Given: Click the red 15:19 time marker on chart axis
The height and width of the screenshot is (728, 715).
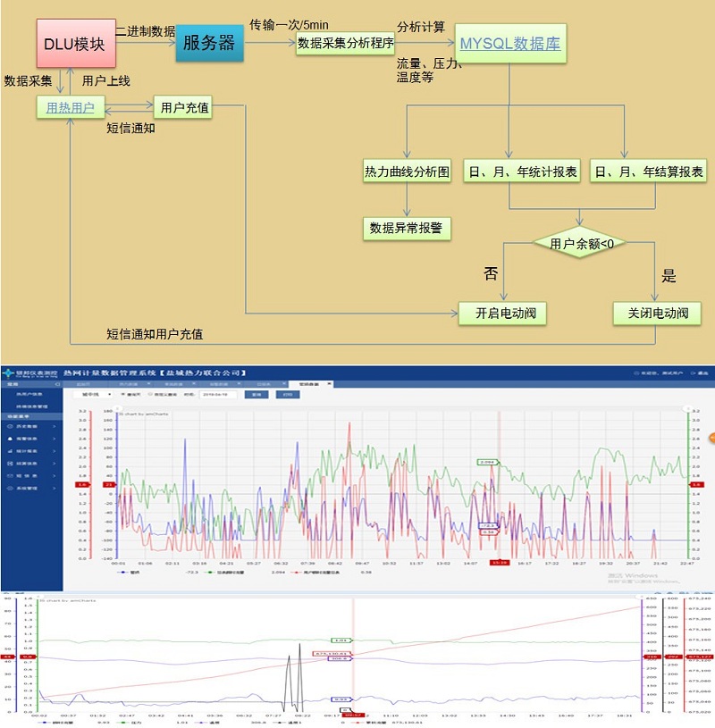Looking at the screenshot, I should pos(500,563).
